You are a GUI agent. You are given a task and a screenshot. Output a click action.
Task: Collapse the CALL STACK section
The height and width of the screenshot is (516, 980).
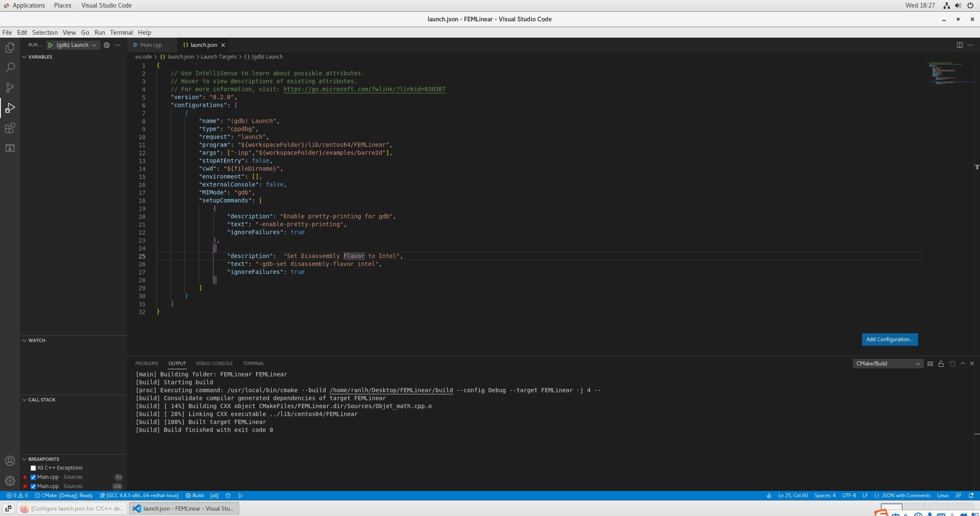(x=74, y=400)
